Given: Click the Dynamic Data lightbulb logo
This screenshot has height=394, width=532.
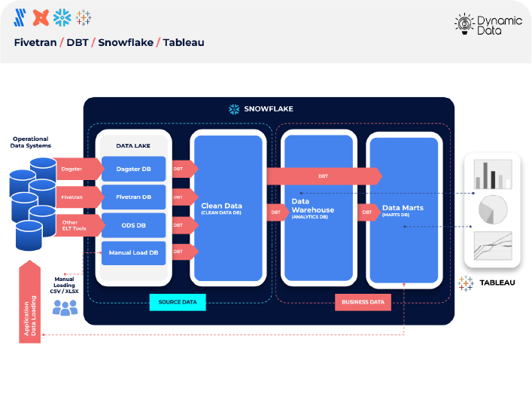Looking at the screenshot, I should [464, 24].
